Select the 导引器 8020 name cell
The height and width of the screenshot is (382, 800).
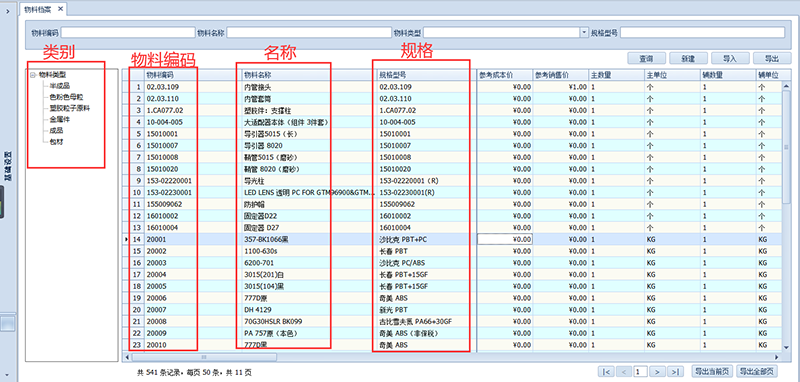309,145
